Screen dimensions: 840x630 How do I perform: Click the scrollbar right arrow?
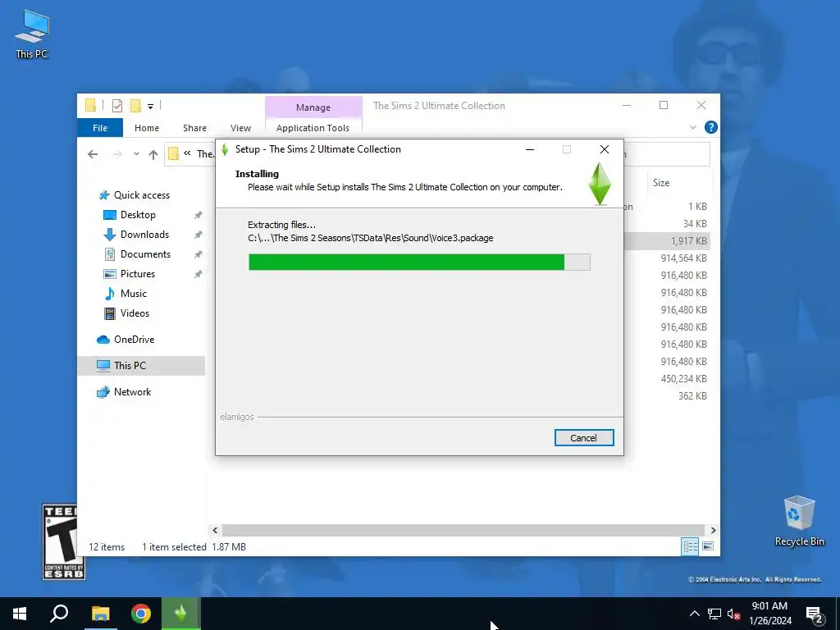[713, 531]
